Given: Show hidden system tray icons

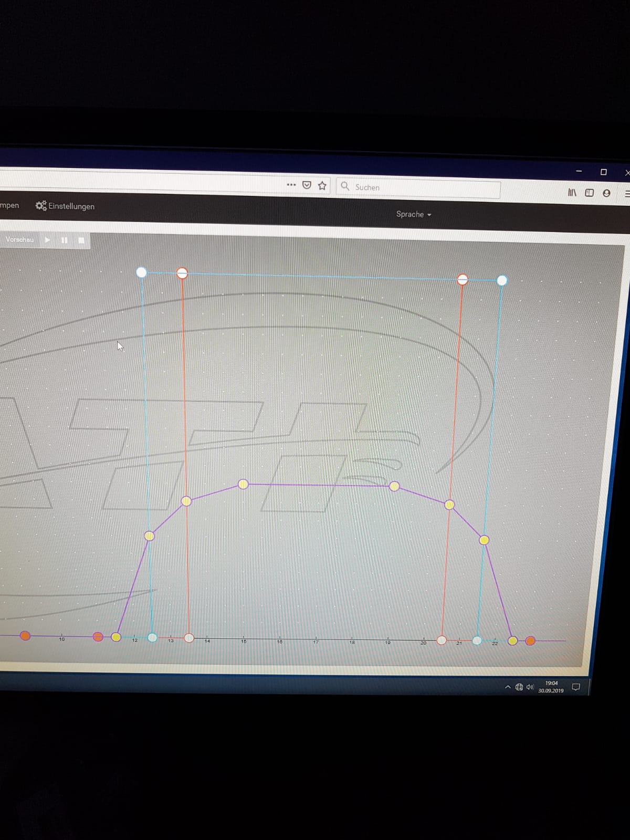Looking at the screenshot, I should [x=507, y=687].
